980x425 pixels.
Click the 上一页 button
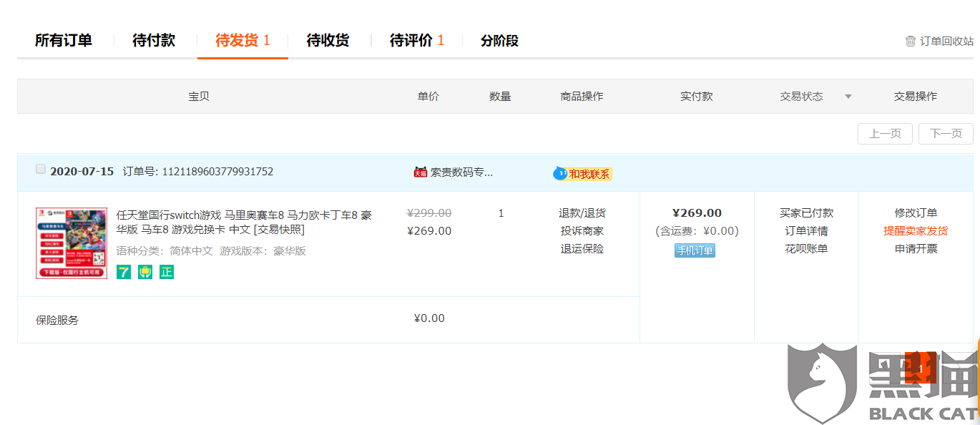pos(885,134)
